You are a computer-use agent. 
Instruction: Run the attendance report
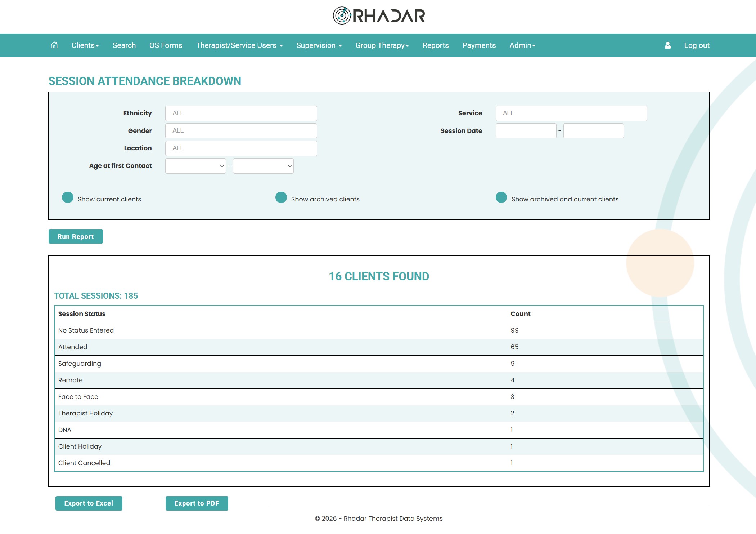76,236
